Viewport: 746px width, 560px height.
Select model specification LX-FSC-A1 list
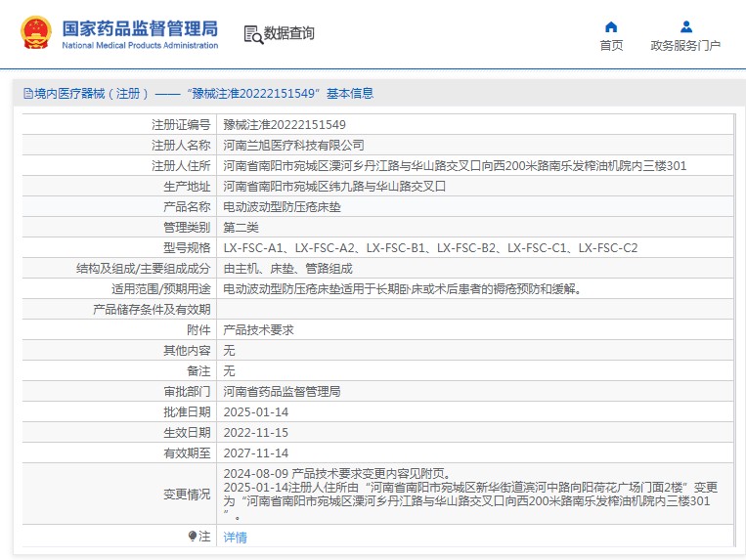pos(430,247)
